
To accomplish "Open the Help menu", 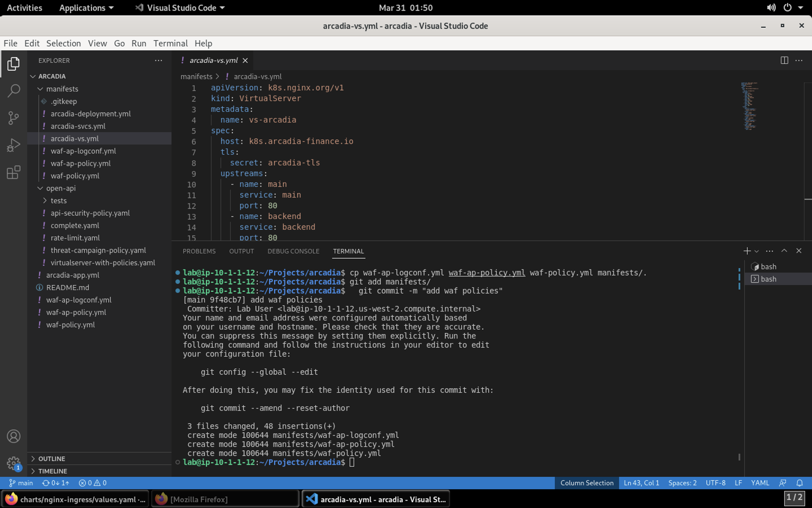I will coord(203,43).
